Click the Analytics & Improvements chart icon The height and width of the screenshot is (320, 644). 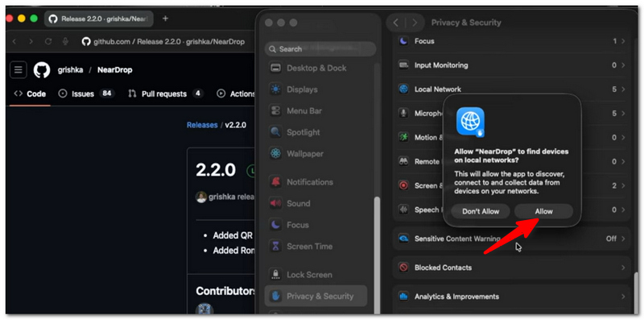point(404,297)
